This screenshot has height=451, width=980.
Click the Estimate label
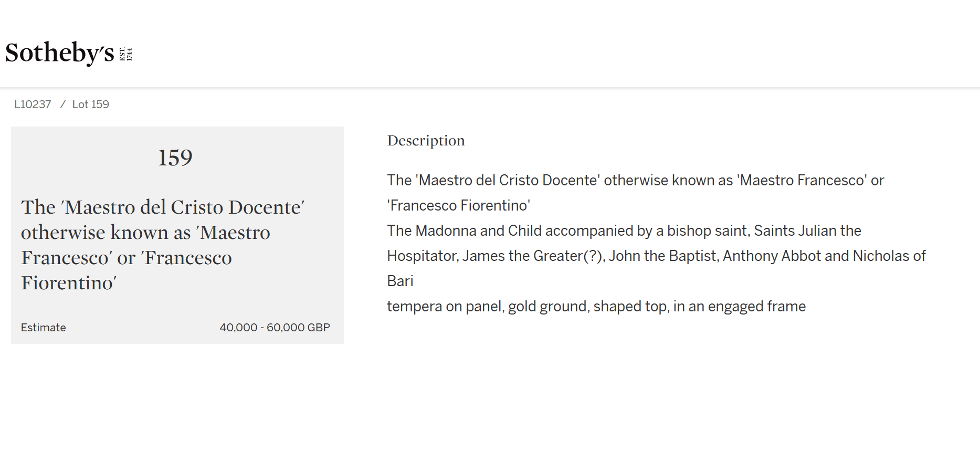pos(44,328)
